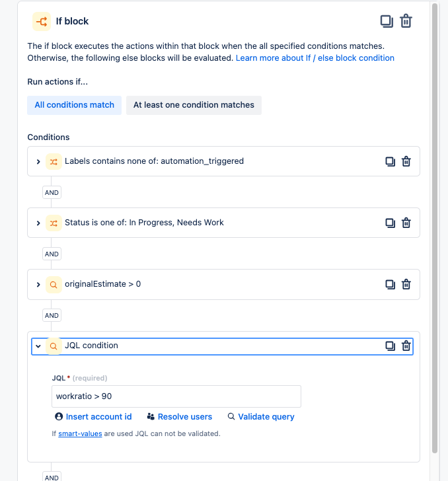Remove the Status is one of condition
448x481 pixels.
[x=406, y=223]
